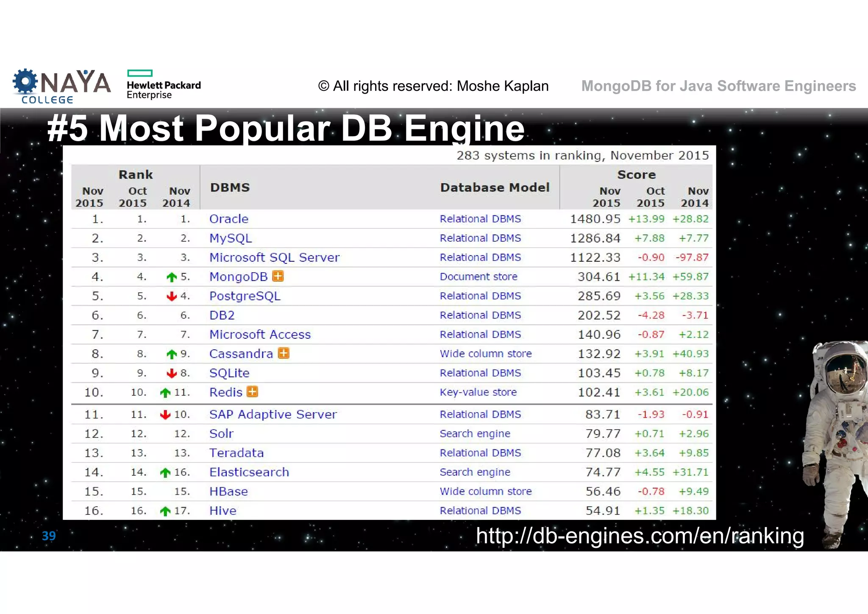Click the db-engines.com/en/ranking URL
The height and width of the screenshot is (614, 868).
click(x=640, y=536)
